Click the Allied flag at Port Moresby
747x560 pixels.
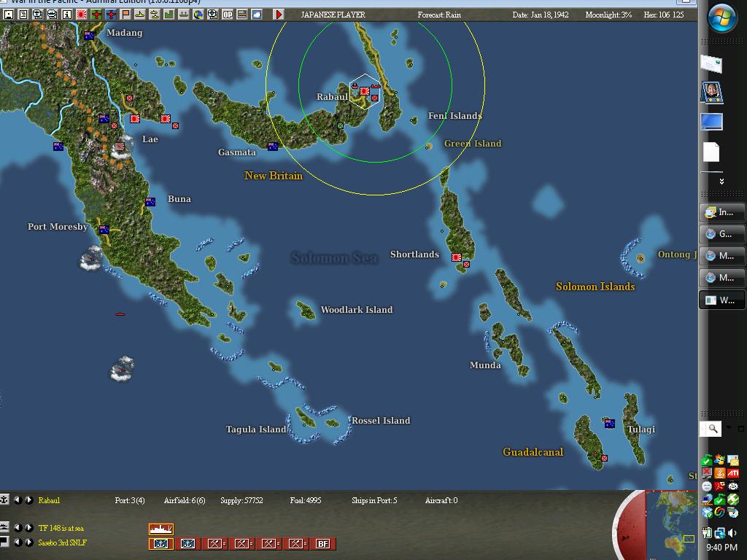[104, 230]
